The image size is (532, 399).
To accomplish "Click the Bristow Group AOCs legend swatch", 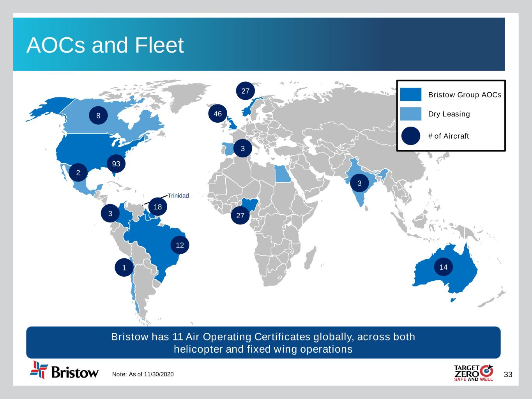I will tap(410, 95).
